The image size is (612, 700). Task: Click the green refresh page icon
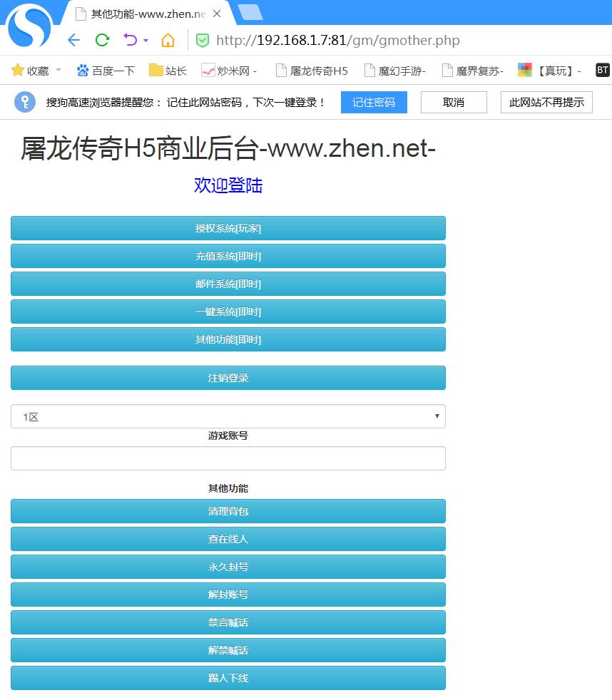coord(102,40)
